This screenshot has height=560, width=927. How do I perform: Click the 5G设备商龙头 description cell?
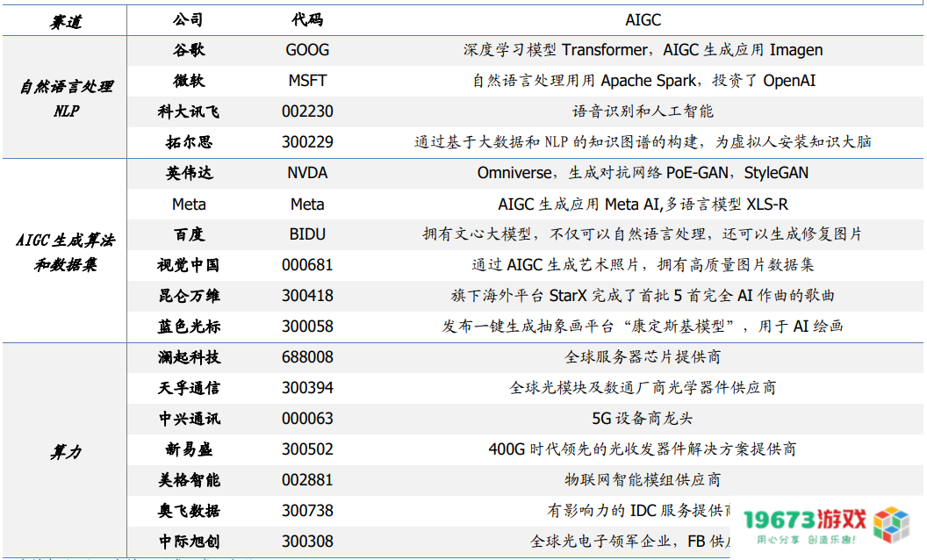643,419
